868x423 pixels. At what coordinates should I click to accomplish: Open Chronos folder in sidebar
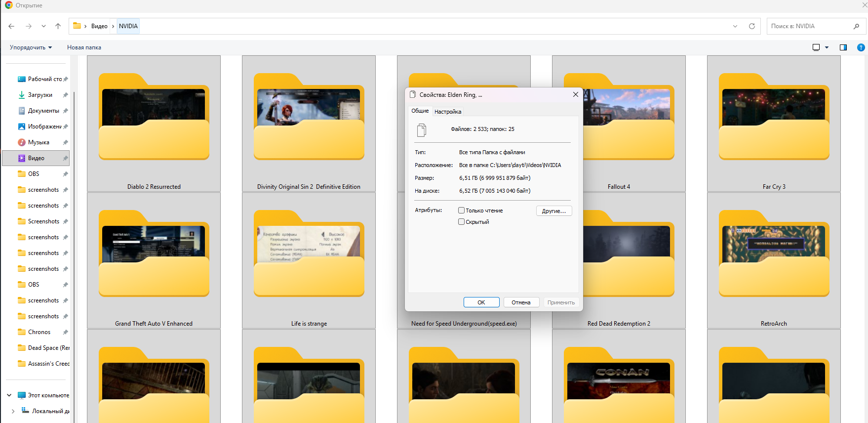point(39,332)
